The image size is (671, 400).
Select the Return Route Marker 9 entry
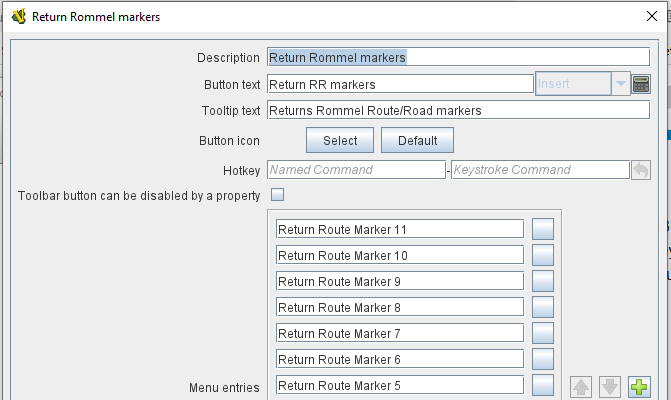tap(400, 281)
